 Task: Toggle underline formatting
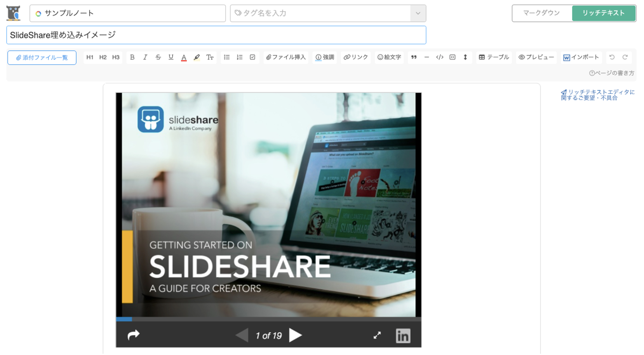click(171, 57)
